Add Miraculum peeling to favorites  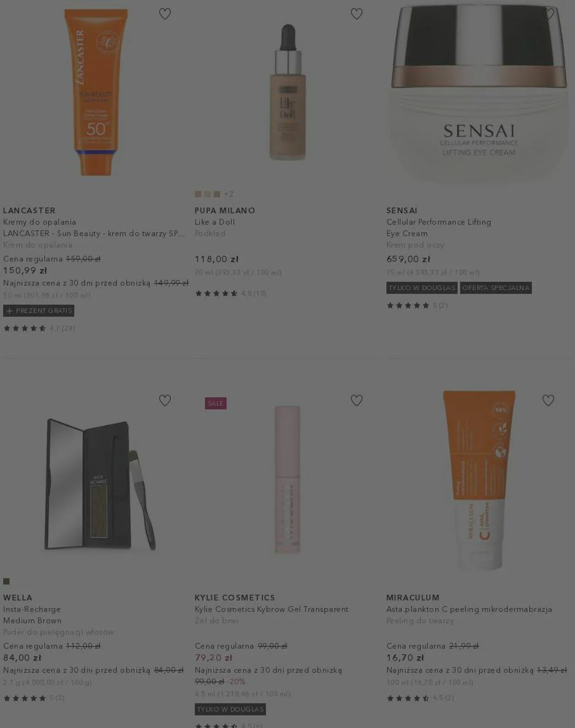(548, 401)
